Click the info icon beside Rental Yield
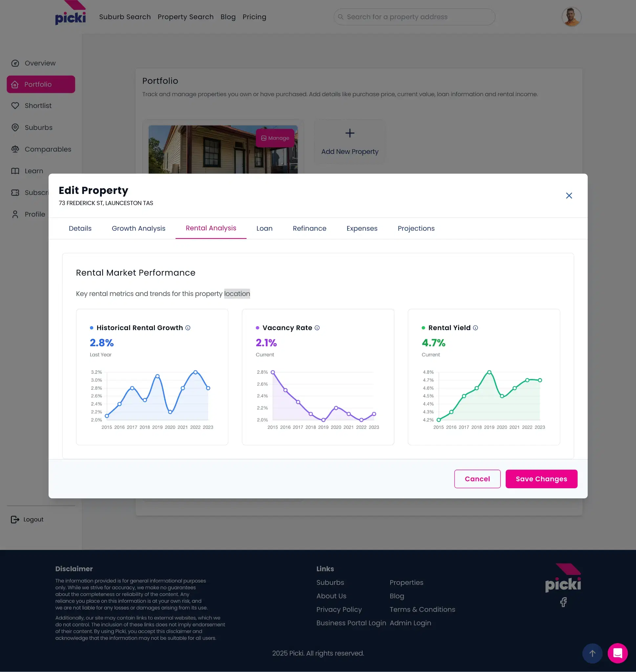Screen dimensions: 636x672 coord(476,328)
